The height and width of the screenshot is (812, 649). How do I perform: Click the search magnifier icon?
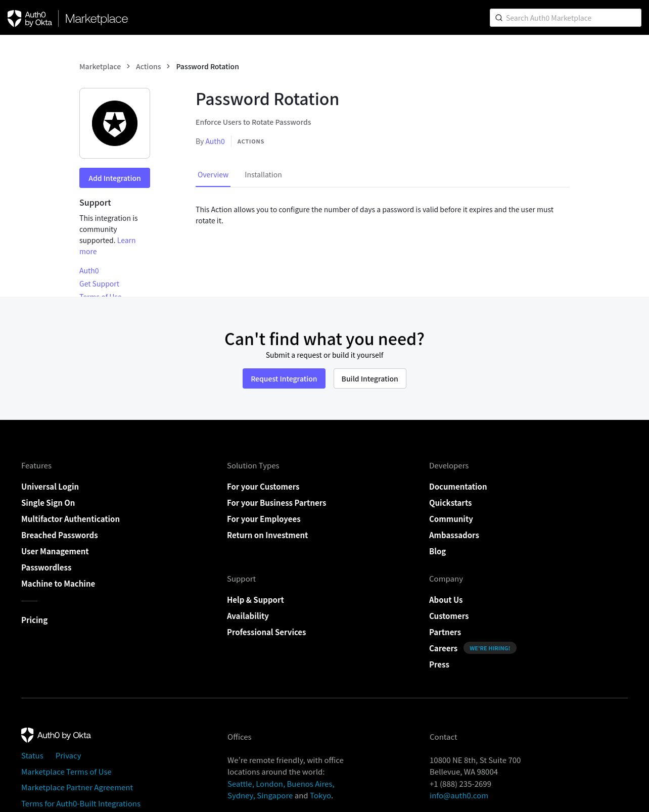pyautogui.click(x=499, y=18)
